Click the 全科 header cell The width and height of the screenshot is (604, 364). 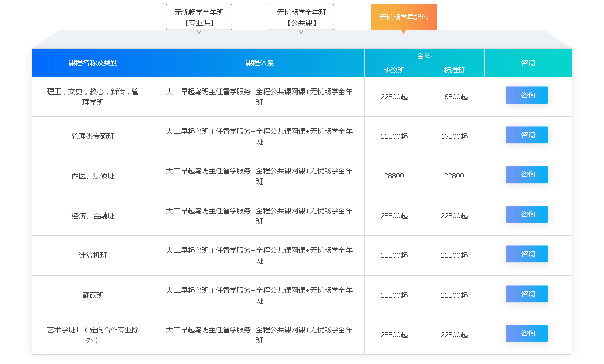[424, 55]
